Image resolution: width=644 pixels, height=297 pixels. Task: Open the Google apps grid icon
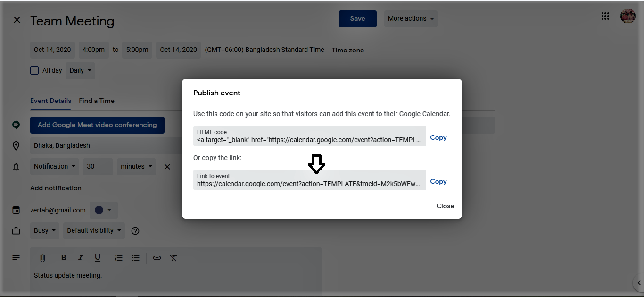point(605,17)
